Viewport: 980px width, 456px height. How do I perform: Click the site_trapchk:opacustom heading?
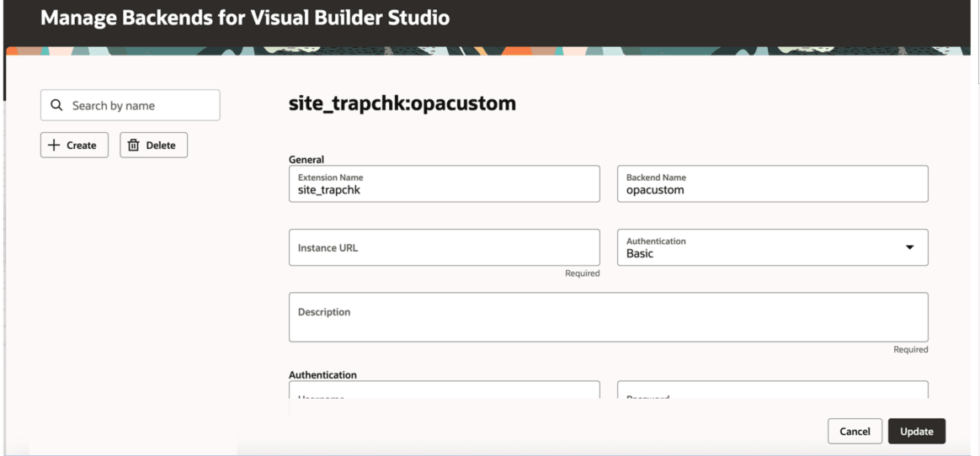click(x=402, y=103)
